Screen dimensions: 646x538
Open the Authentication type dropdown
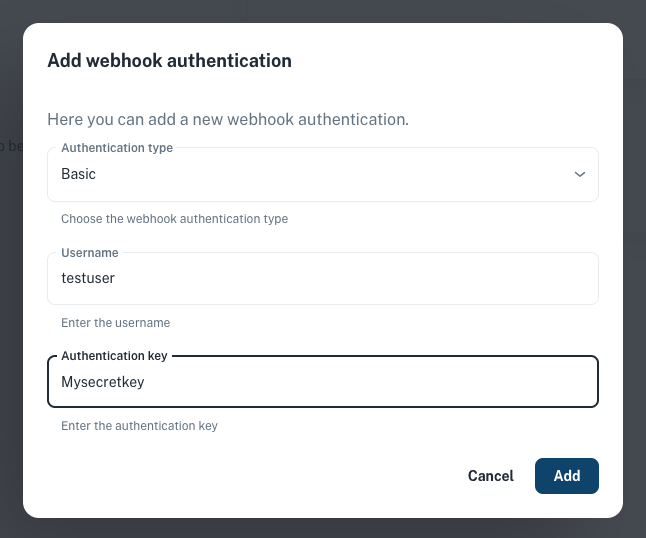tap(322, 175)
